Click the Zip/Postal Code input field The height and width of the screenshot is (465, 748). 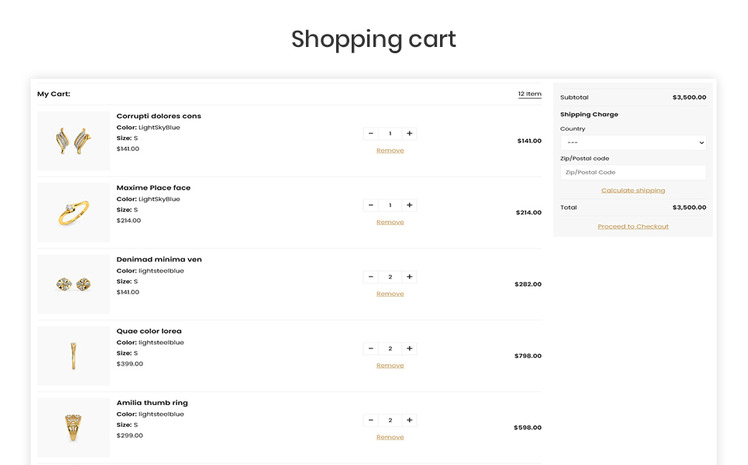(x=633, y=172)
